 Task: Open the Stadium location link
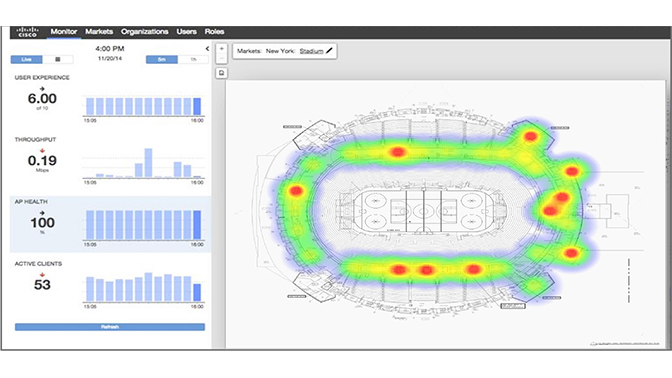click(x=311, y=51)
